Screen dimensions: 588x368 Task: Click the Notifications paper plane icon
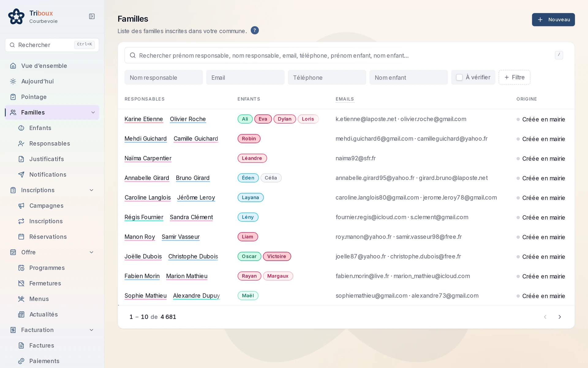[x=21, y=174]
